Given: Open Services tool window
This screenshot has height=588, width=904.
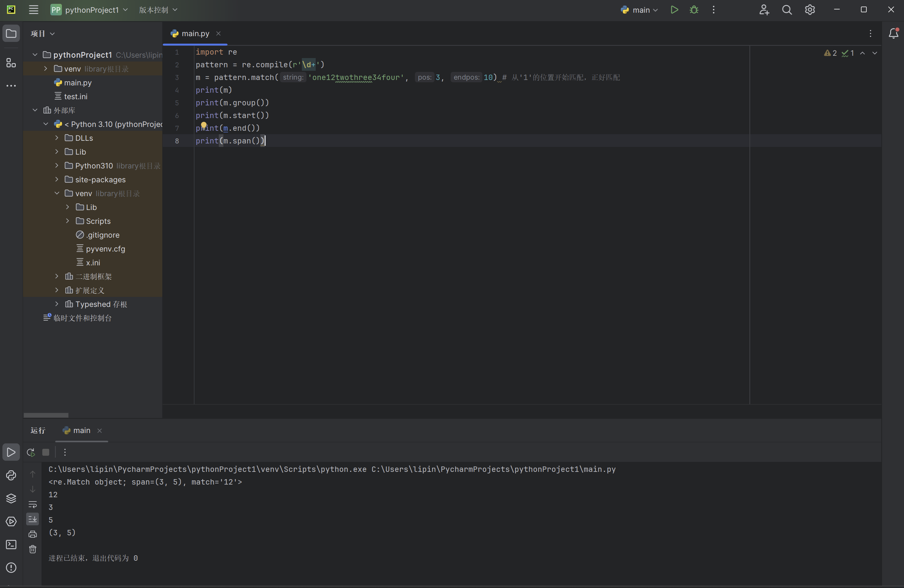Looking at the screenshot, I should point(11,521).
